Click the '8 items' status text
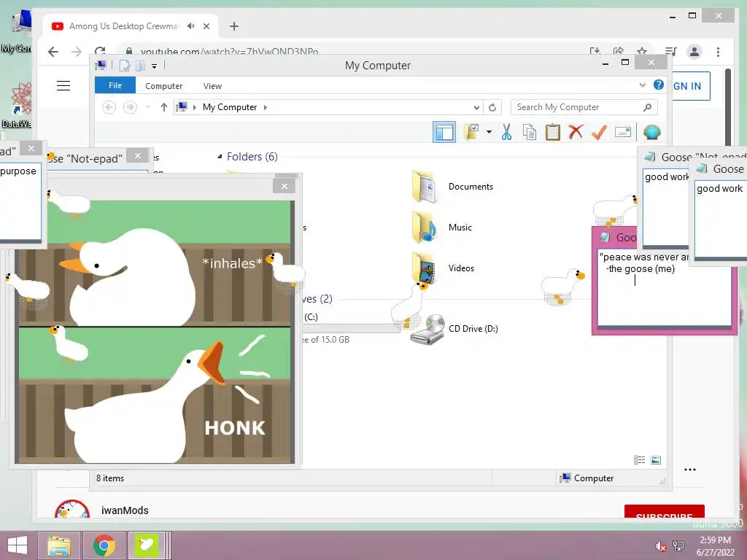The image size is (747, 560). [110, 478]
